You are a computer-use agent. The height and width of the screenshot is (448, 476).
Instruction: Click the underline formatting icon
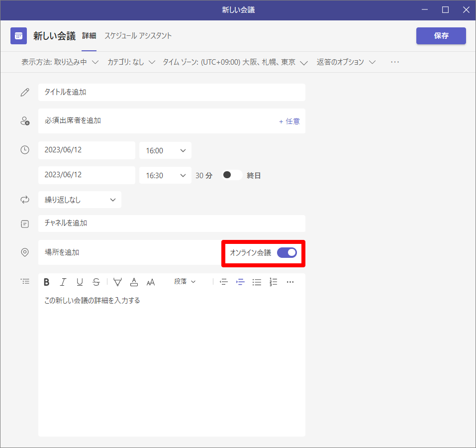[x=80, y=282]
